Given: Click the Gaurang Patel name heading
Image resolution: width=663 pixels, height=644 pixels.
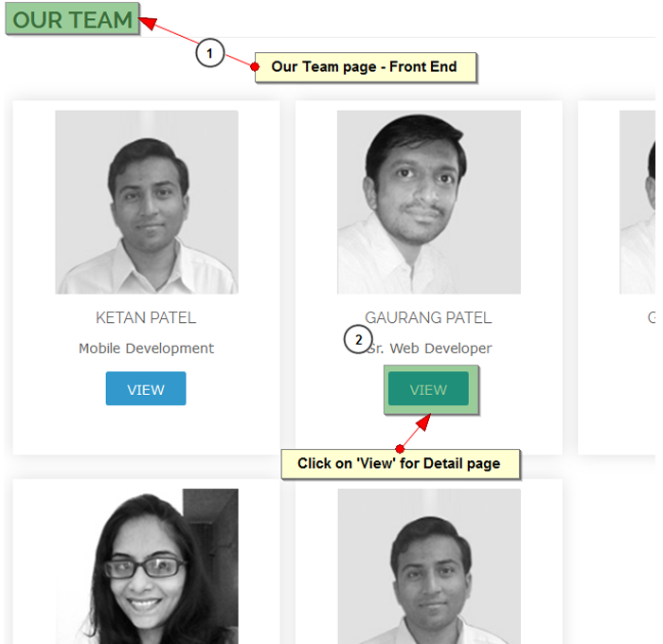Looking at the screenshot, I should tap(428, 317).
